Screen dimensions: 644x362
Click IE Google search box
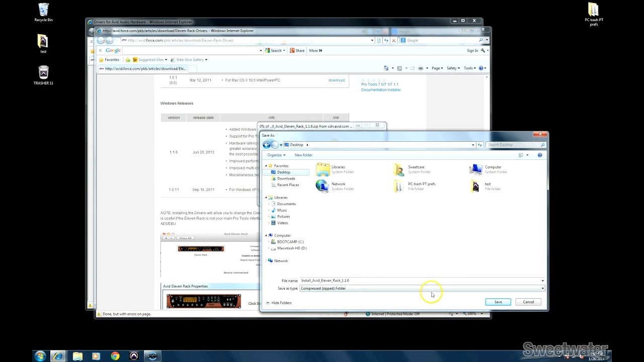pyautogui.click(x=442, y=40)
